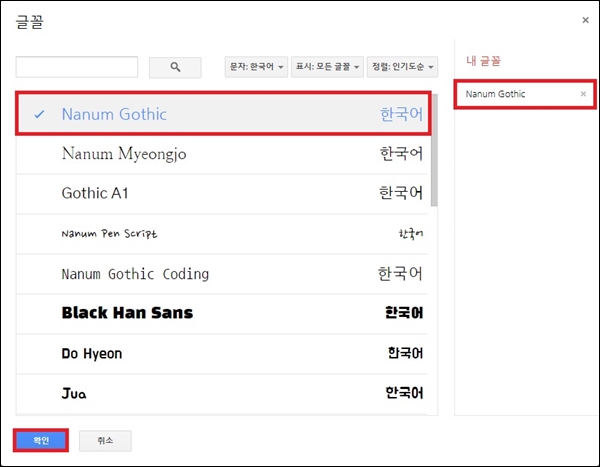Select the Nanum Myeongjo font
Screen dimensions: 600x467
click(222, 154)
